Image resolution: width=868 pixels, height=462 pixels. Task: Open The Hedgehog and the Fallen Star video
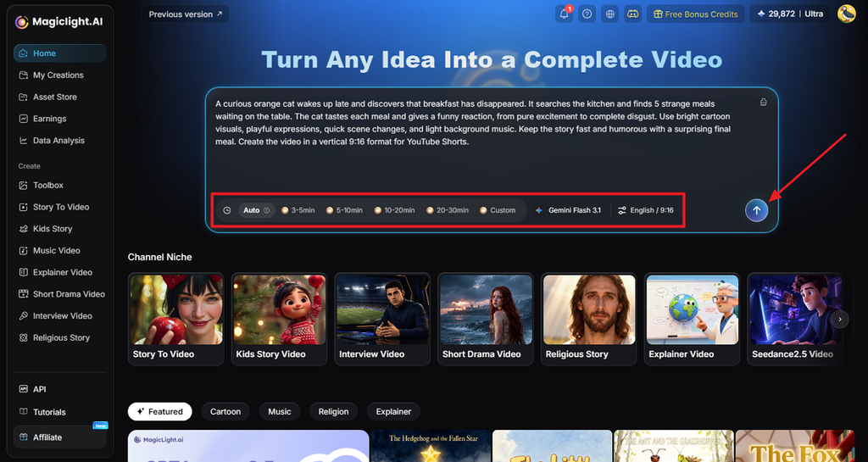tap(431, 446)
